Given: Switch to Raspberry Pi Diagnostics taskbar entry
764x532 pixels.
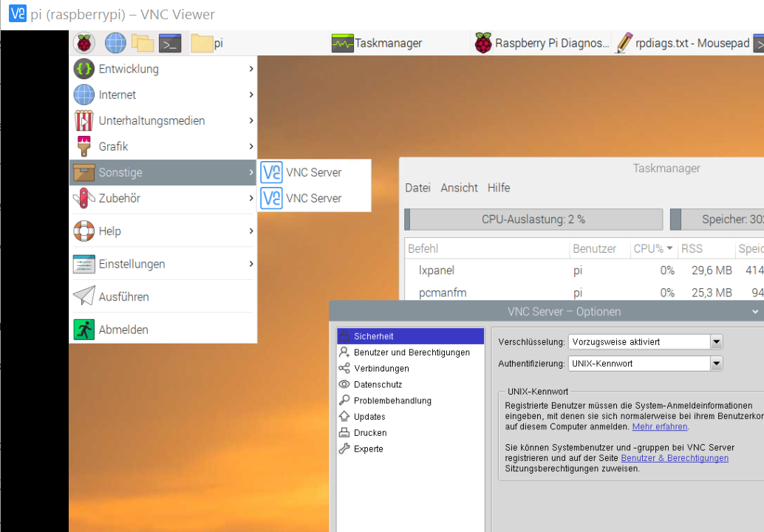Looking at the screenshot, I should point(542,43).
